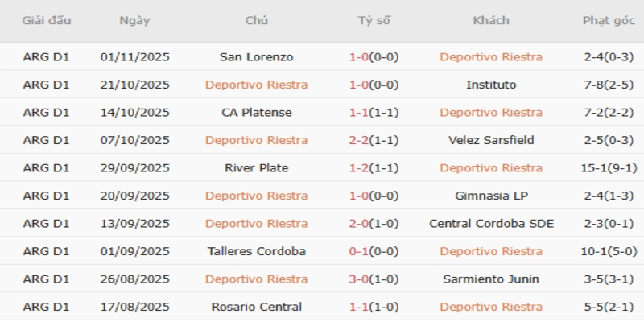Select the 01/11/2025 match date cell
The width and height of the screenshot is (644, 322).
(135, 57)
